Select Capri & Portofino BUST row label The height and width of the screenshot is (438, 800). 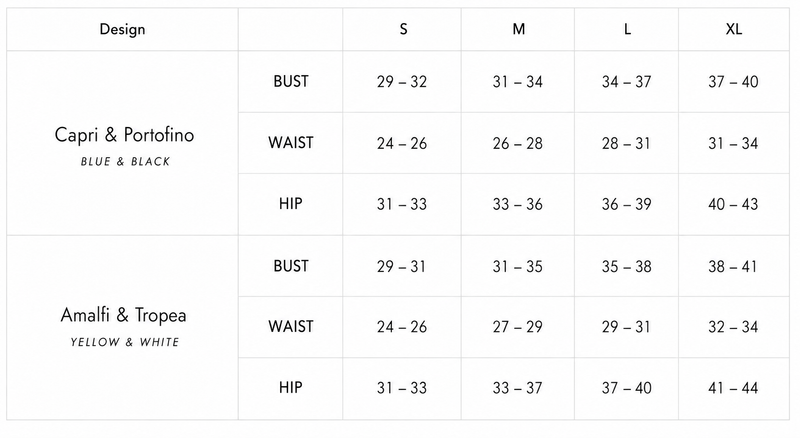[x=291, y=81]
